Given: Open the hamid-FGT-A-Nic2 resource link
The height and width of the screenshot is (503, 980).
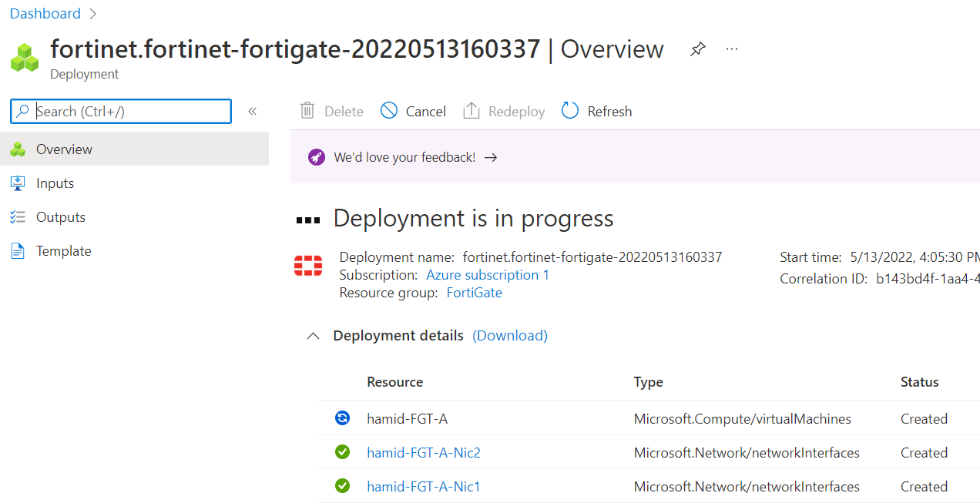Looking at the screenshot, I should [x=424, y=452].
